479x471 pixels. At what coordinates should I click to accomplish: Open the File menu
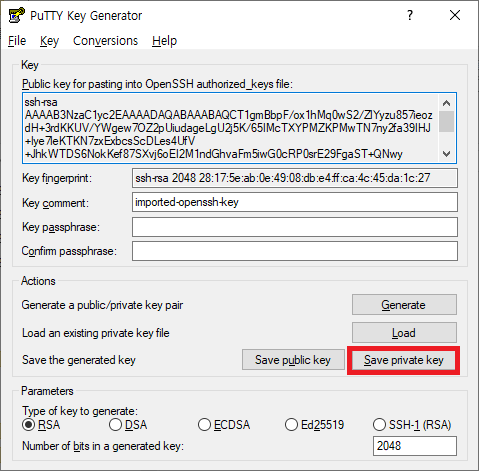[x=17, y=41]
